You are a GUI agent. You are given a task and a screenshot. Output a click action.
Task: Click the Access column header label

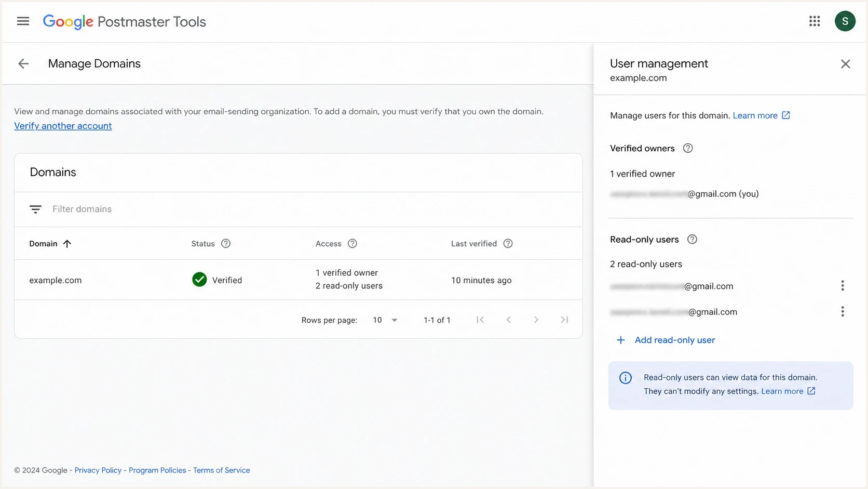(x=329, y=244)
